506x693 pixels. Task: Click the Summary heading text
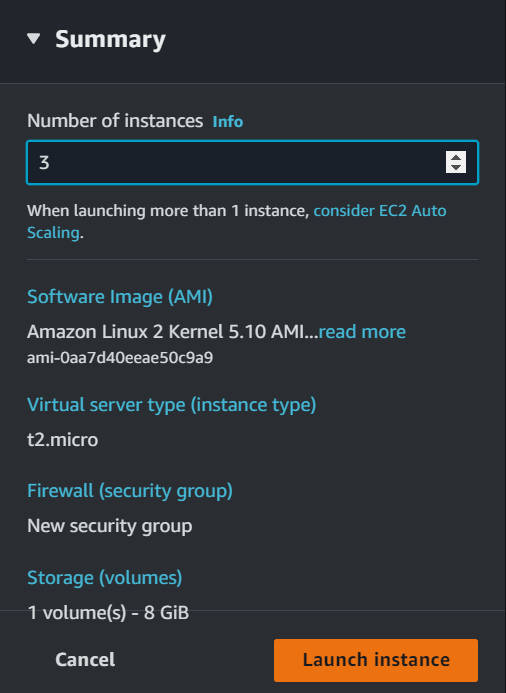point(110,39)
